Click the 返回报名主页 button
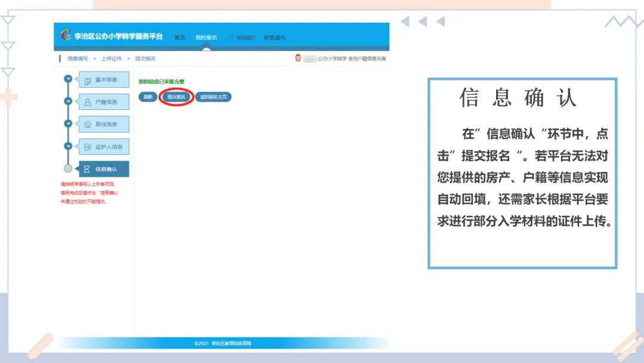Screen dimensions: 644x363 pos(212,96)
